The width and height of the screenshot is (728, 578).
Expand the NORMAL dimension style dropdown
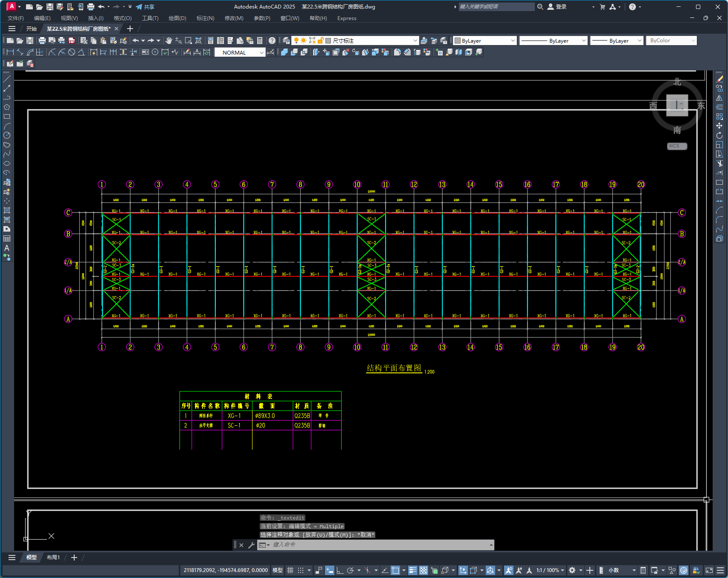261,52
